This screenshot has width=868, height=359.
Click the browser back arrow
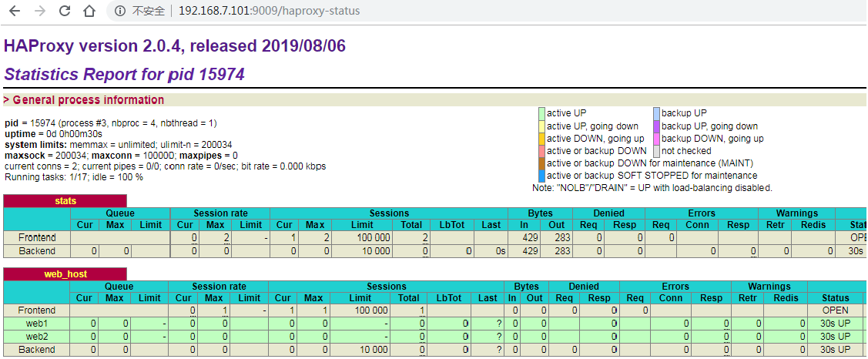15,11
